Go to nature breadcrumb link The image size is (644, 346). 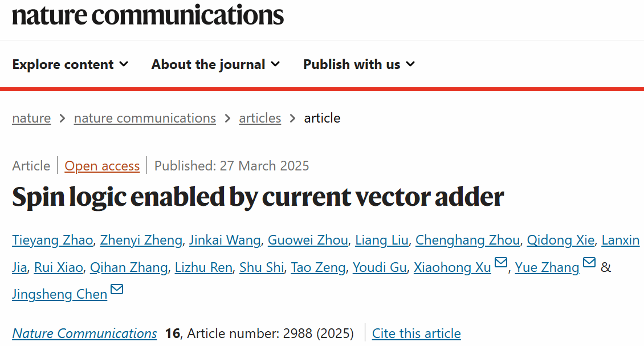click(31, 118)
